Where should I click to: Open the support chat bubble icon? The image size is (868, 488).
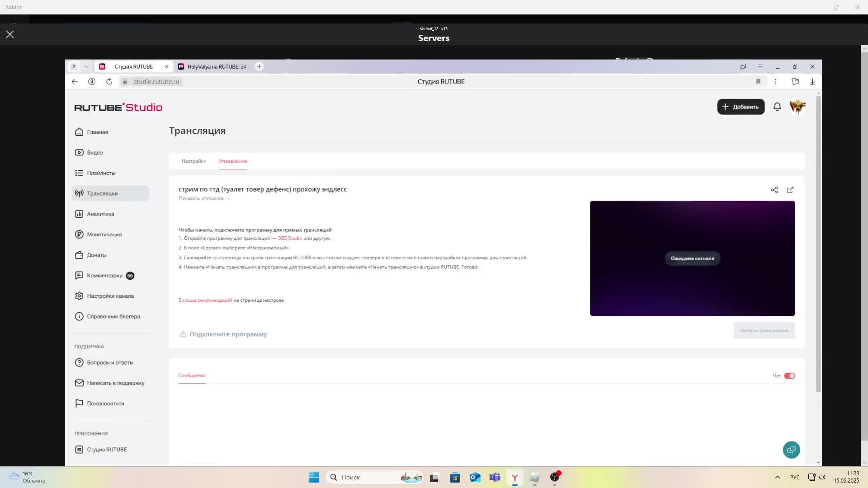[x=791, y=450]
